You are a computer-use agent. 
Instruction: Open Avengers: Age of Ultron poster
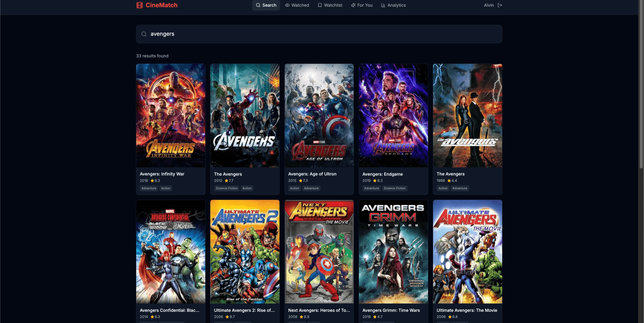pyautogui.click(x=319, y=116)
